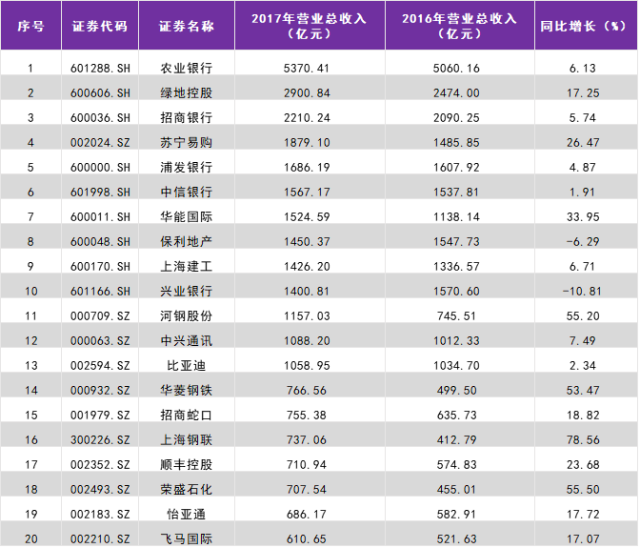Select the growth value 1.91
Viewport: 640px width, 548px height.
point(582,192)
